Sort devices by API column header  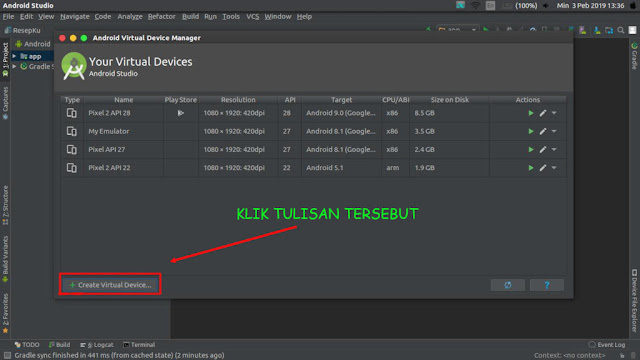pyautogui.click(x=290, y=100)
